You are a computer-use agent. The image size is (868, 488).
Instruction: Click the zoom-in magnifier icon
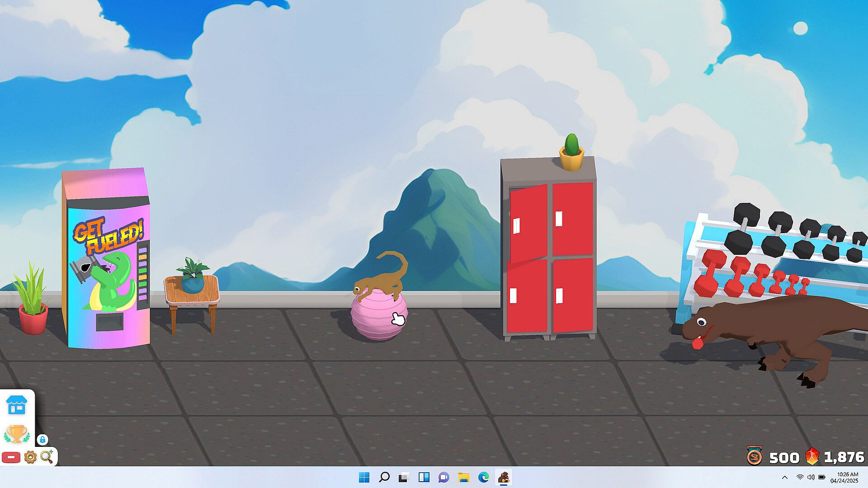[47, 457]
